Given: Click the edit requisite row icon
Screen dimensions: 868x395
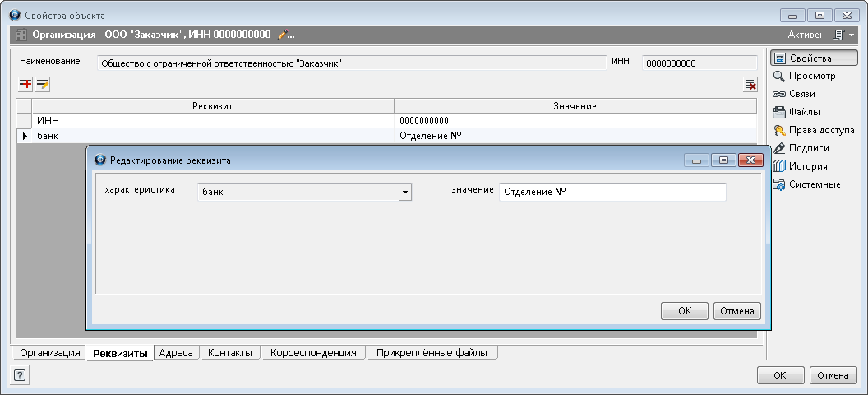Looking at the screenshot, I should click(43, 84).
